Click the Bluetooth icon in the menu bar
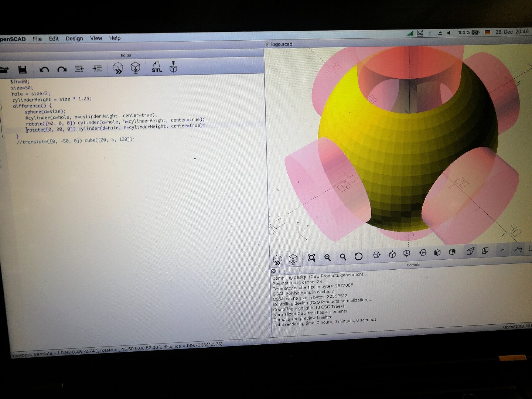The height and width of the screenshot is (399, 532). [x=430, y=33]
